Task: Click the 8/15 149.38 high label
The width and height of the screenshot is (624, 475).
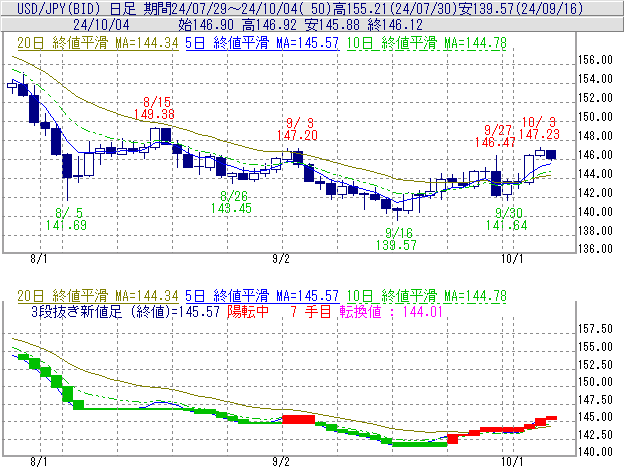Action: [154, 108]
